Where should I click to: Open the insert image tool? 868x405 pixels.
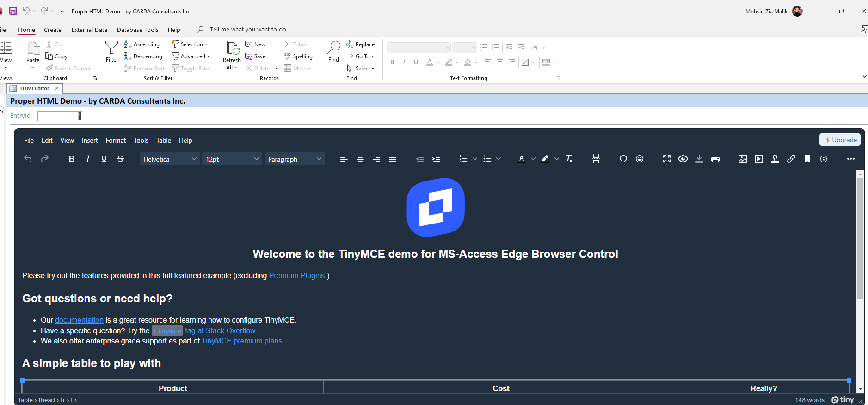[742, 159]
